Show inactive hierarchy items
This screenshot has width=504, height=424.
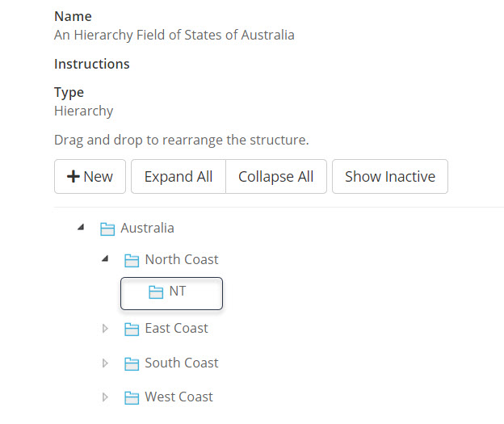[390, 177]
